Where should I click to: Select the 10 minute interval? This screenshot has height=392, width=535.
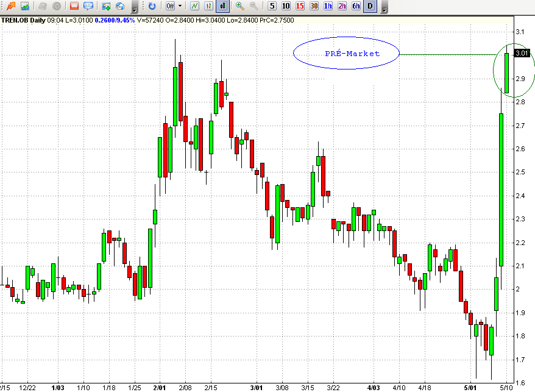point(286,6)
